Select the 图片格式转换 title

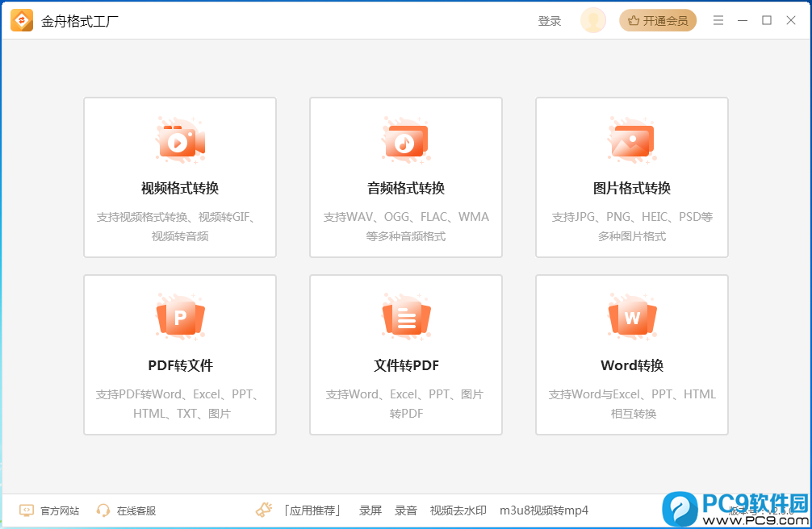(x=632, y=188)
